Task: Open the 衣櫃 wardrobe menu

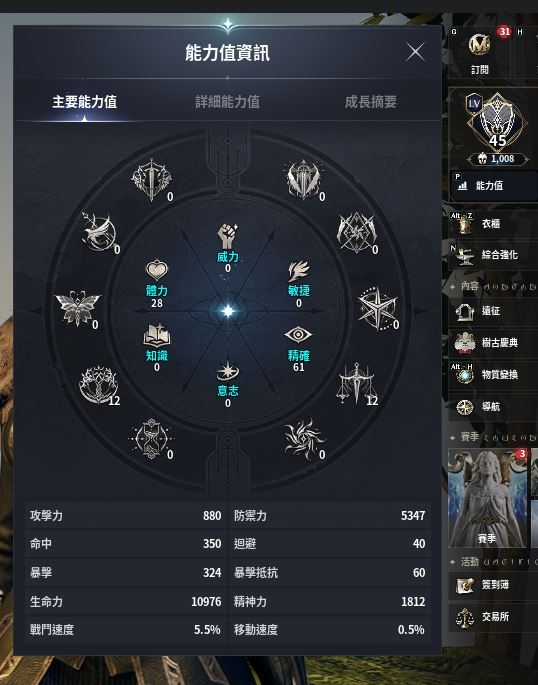Action: [493, 224]
